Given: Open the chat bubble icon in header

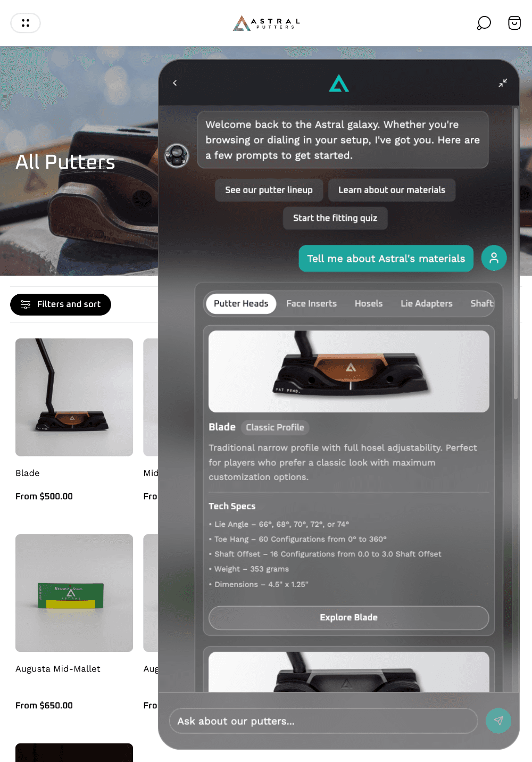Looking at the screenshot, I should [484, 23].
